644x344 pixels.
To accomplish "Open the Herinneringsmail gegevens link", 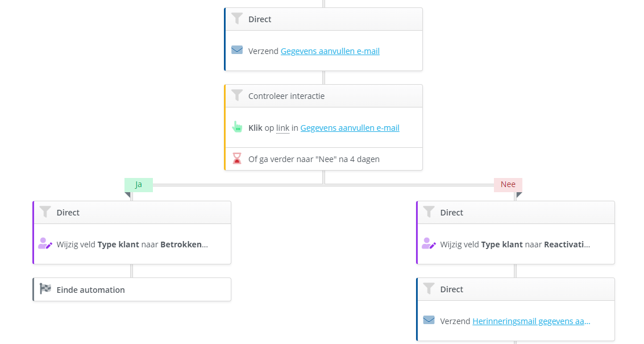I will coord(531,321).
